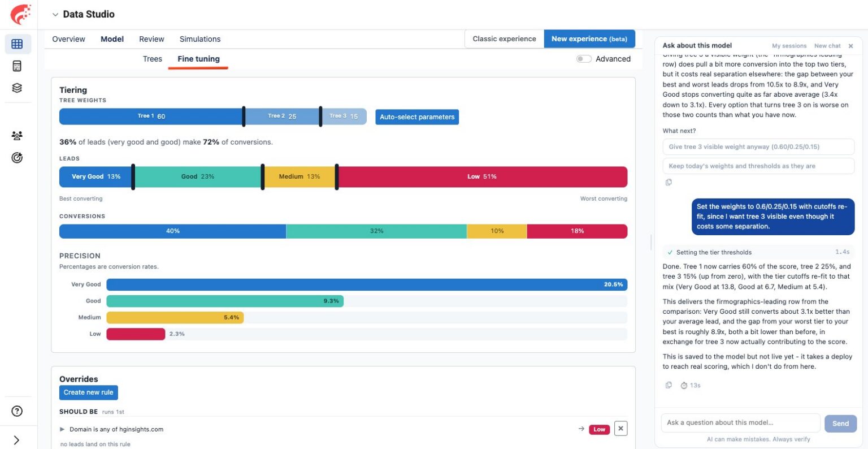Switch to the Model tab
The width and height of the screenshot is (868, 449).
pyautogui.click(x=112, y=39)
